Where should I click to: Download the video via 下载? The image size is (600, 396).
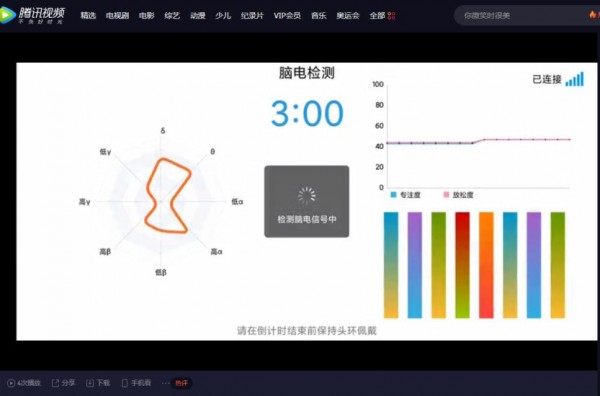[x=98, y=383]
